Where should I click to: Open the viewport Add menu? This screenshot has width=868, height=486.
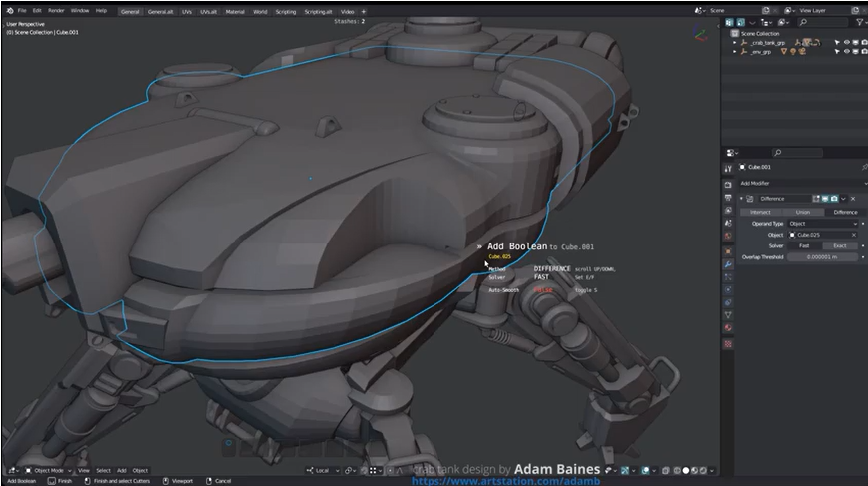(x=121, y=470)
